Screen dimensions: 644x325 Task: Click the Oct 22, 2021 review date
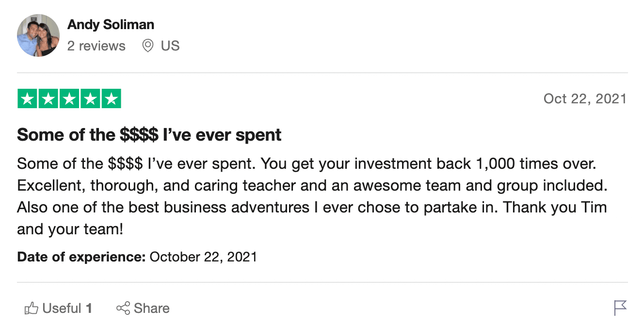585,99
